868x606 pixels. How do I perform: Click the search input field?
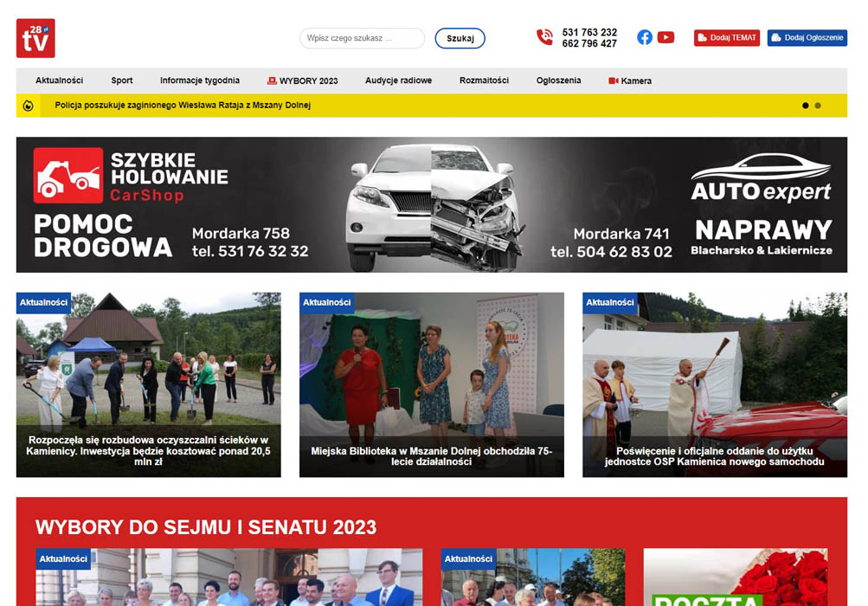click(362, 38)
